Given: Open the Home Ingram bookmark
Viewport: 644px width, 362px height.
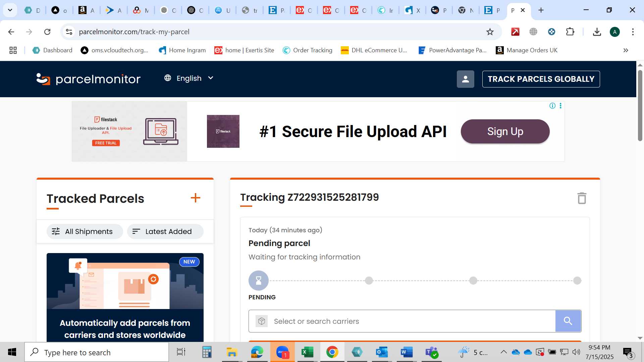Looking at the screenshot, I should click(182, 50).
